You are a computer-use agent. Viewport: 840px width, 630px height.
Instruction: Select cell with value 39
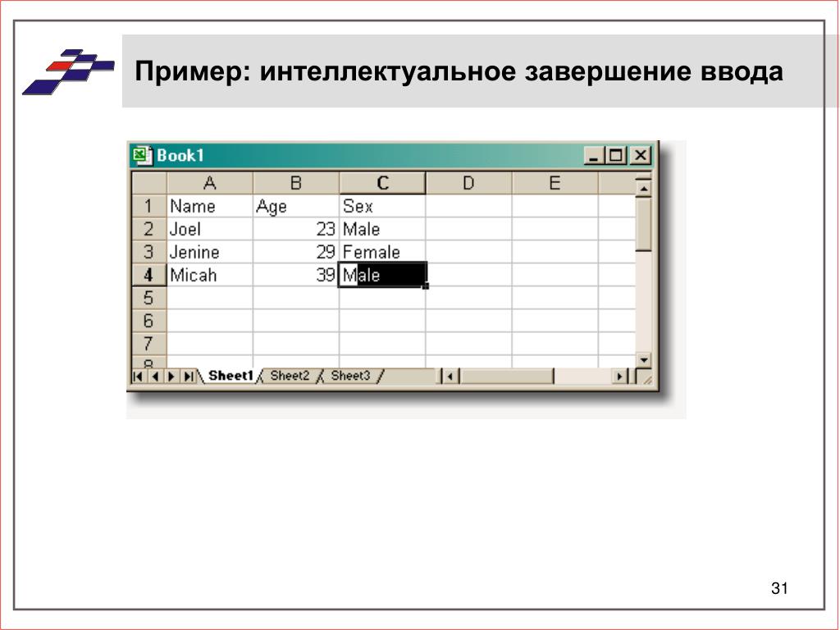pyautogui.click(x=295, y=276)
